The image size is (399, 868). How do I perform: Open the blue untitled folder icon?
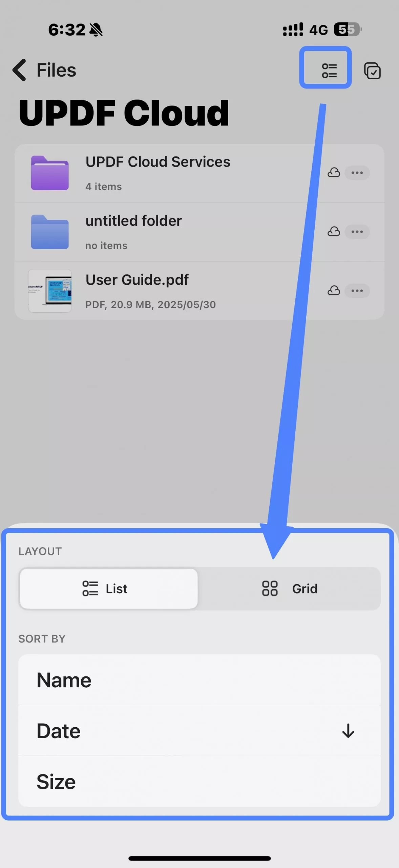tap(50, 232)
